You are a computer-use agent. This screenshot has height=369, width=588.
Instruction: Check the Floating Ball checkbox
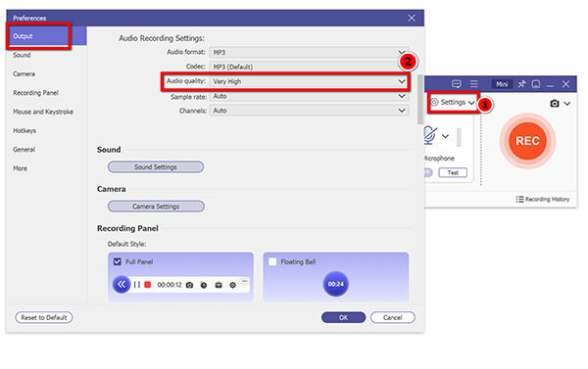(272, 261)
